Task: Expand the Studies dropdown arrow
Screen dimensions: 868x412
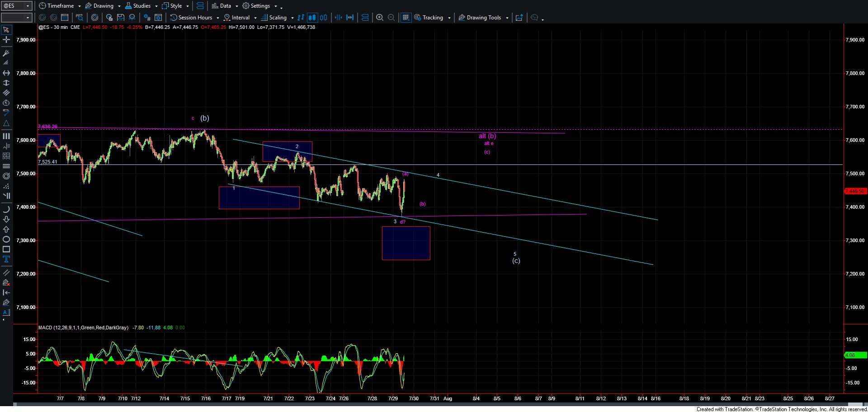Action: (156, 6)
